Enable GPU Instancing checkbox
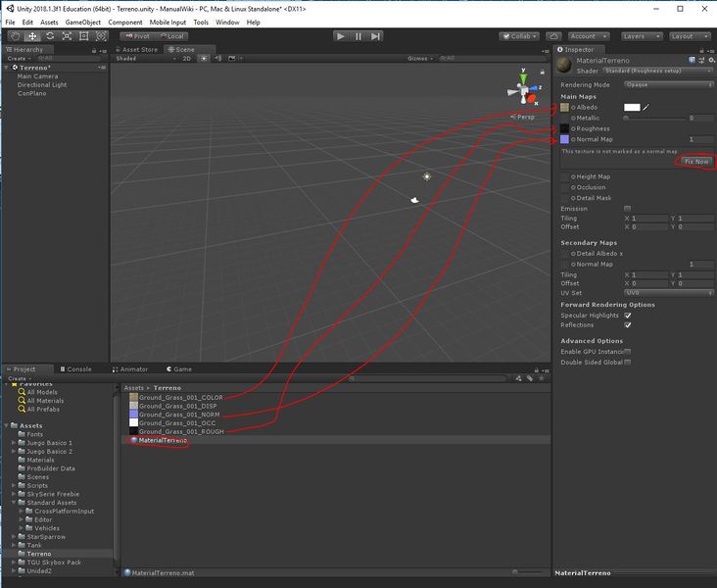717x588 pixels. (627, 352)
